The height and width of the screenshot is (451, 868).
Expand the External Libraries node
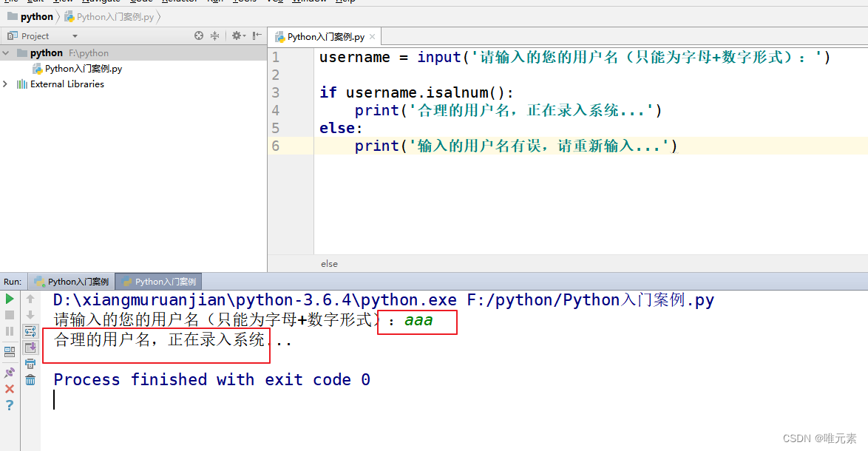[5, 84]
